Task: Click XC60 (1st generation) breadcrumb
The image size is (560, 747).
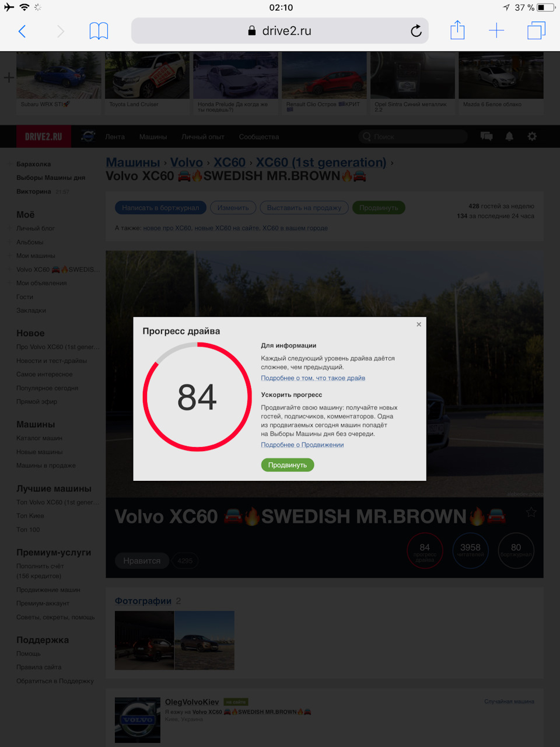Action: [x=321, y=162]
